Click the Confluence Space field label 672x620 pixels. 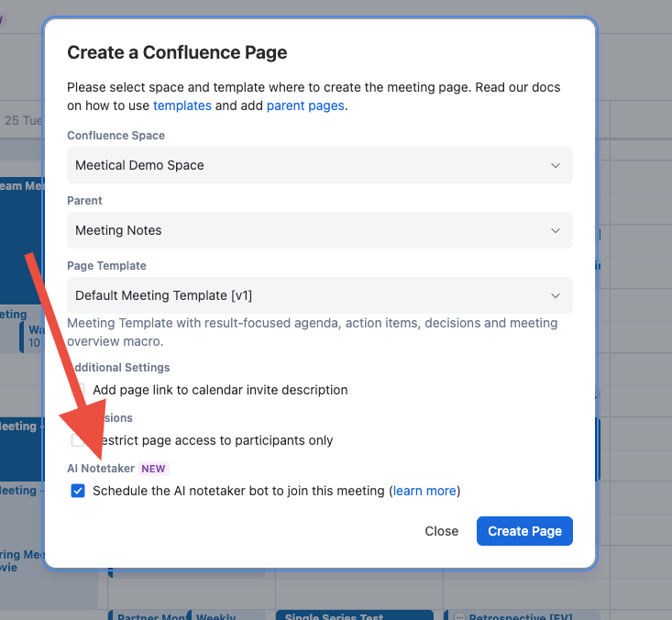116,136
